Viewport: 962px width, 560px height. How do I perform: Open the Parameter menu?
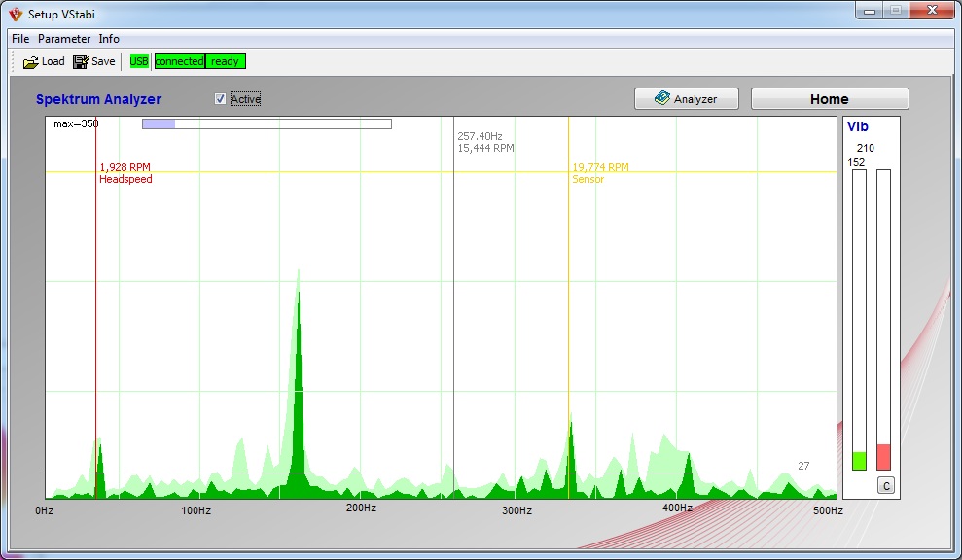pos(64,39)
